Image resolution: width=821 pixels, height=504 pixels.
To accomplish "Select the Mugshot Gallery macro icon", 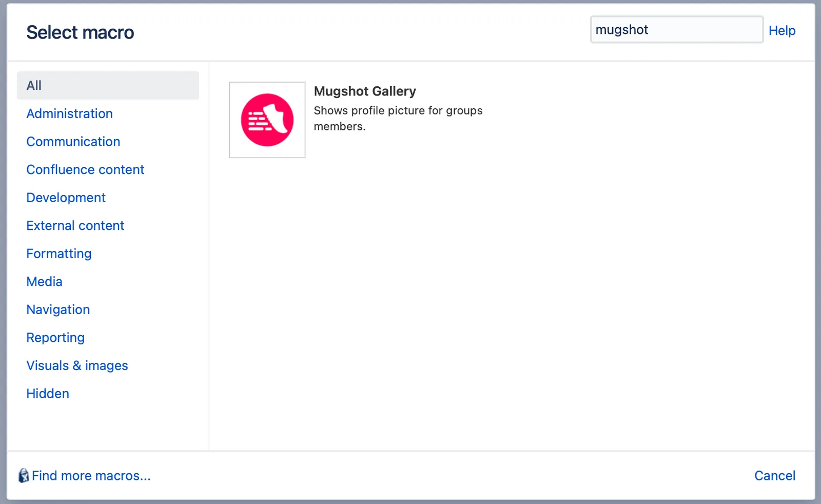I will (x=267, y=120).
